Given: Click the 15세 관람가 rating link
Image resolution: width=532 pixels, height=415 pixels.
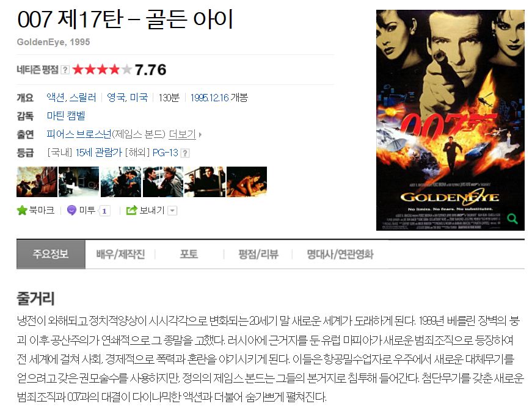Looking at the screenshot, I should 98,153.
